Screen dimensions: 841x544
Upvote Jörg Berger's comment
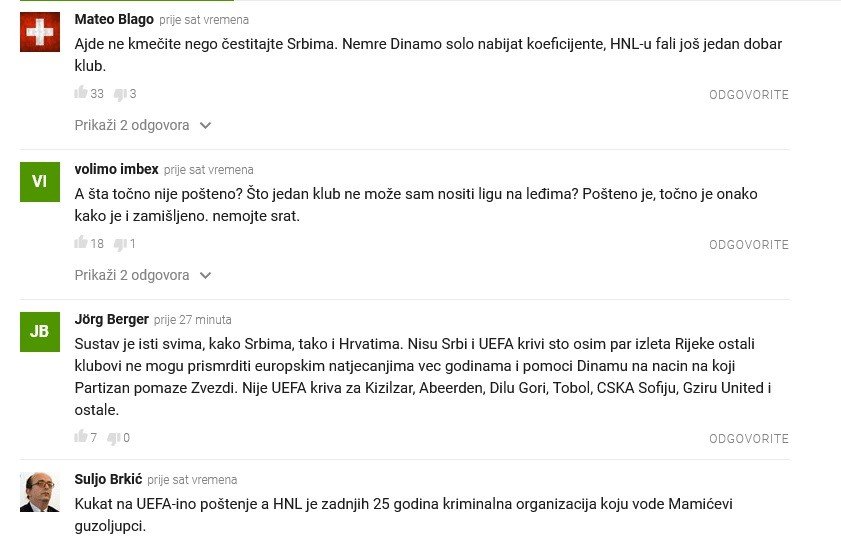[x=81, y=437]
